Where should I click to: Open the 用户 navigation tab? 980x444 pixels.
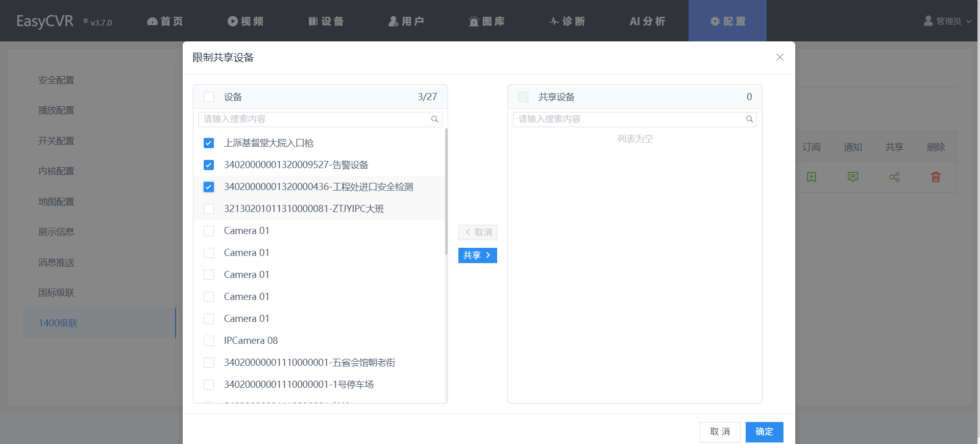pos(406,21)
